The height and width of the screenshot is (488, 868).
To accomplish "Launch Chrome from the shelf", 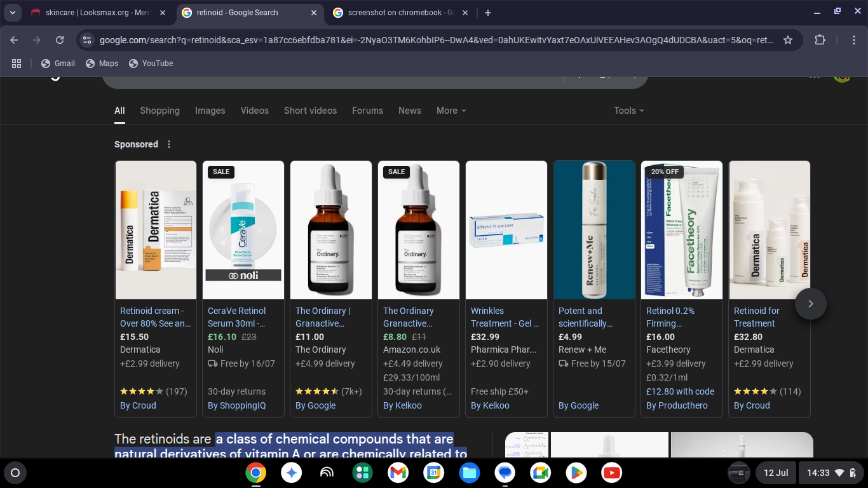I will pyautogui.click(x=256, y=473).
